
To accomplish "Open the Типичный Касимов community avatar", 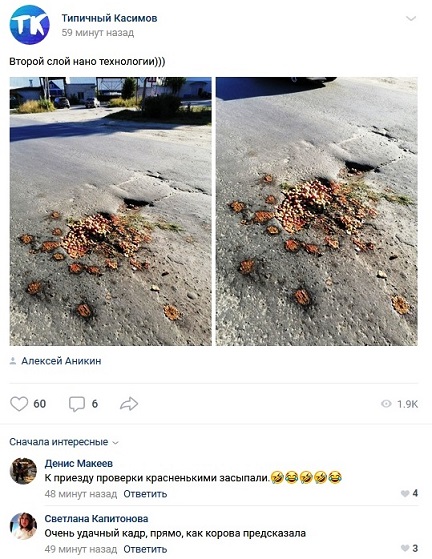I will pos(30,25).
